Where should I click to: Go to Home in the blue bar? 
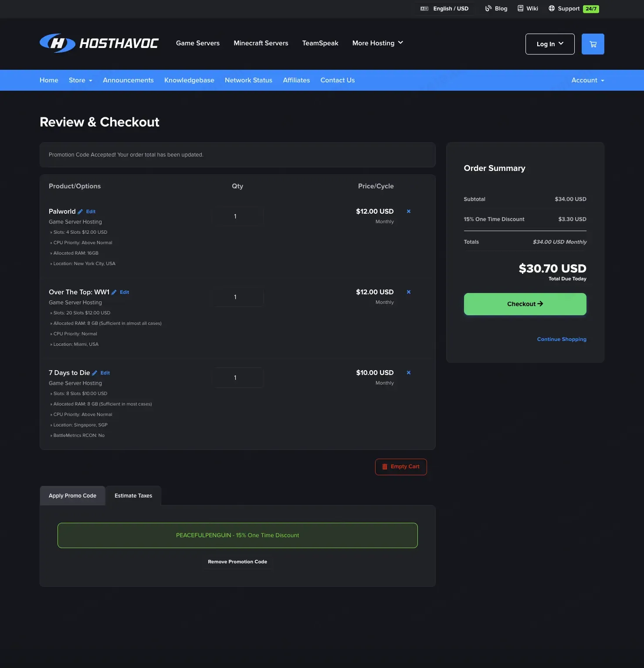[49, 80]
